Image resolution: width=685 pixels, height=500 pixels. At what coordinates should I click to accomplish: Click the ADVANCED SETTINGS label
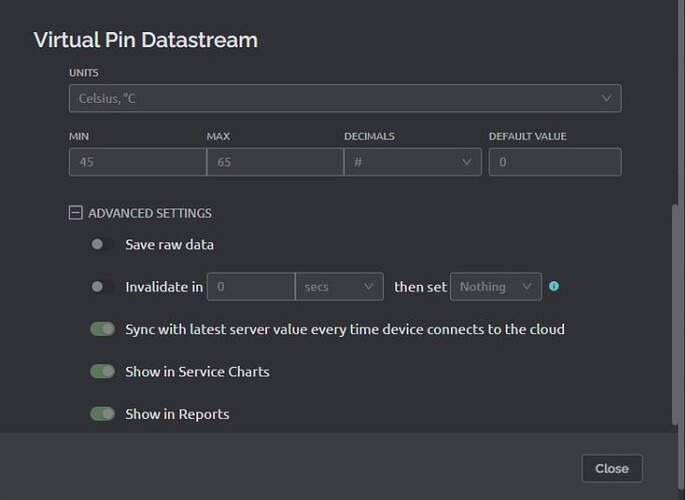click(x=150, y=213)
